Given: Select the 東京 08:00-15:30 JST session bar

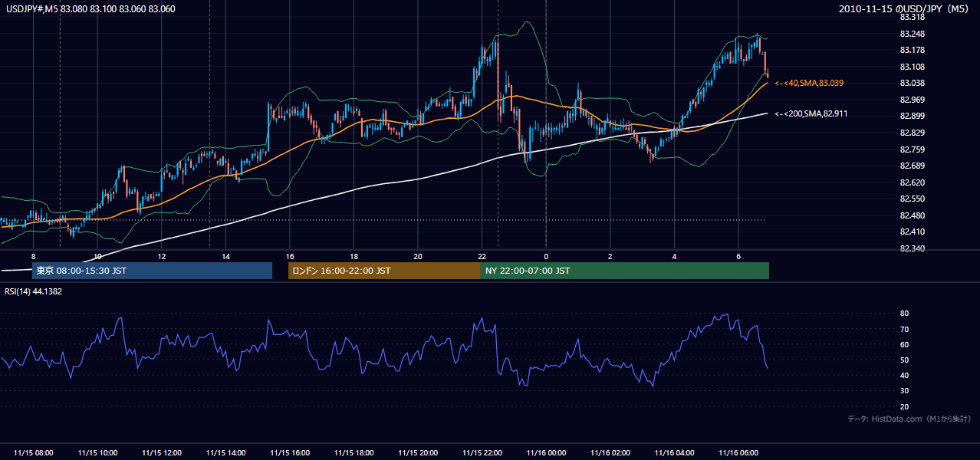Looking at the screenshot, I should tap(152, 271).
